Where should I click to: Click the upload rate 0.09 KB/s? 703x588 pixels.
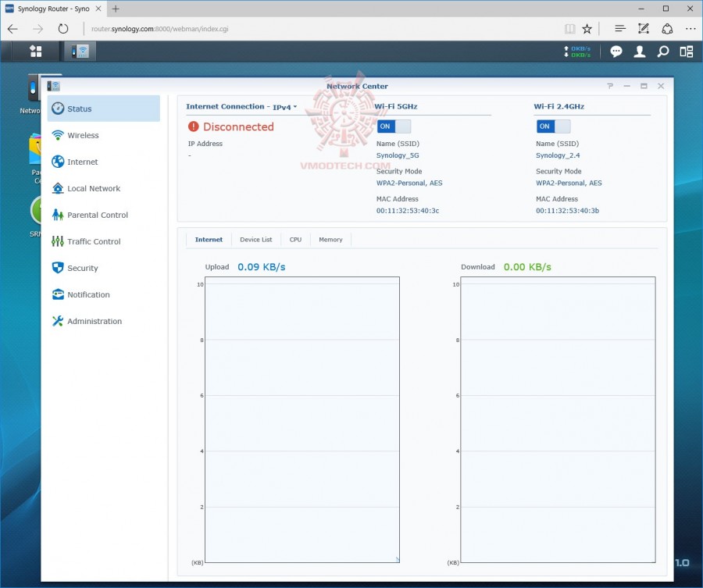(262, 266)
